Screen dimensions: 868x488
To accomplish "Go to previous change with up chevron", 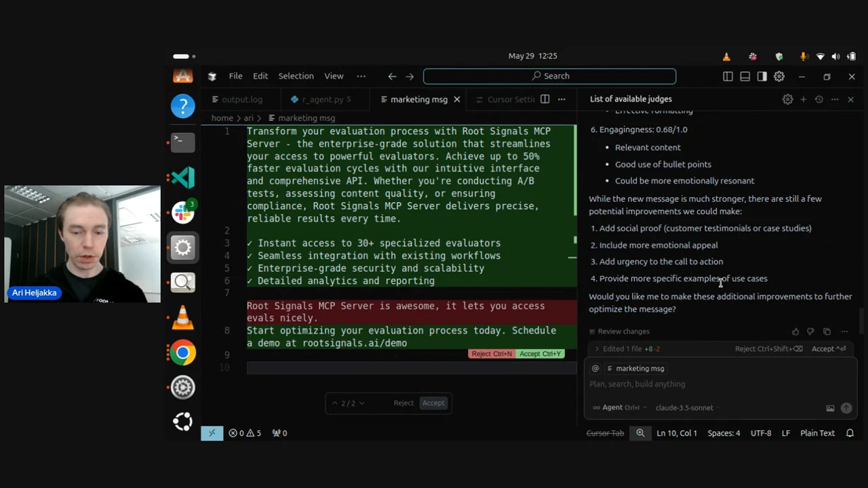I will click(334, 403).
